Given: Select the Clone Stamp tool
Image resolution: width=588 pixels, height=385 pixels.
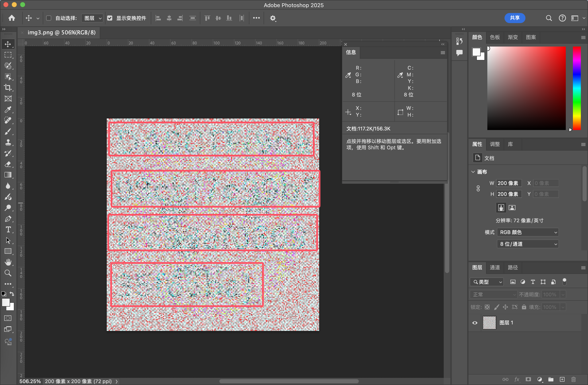Looking at the screenshot, I should (x=8, y=142).
